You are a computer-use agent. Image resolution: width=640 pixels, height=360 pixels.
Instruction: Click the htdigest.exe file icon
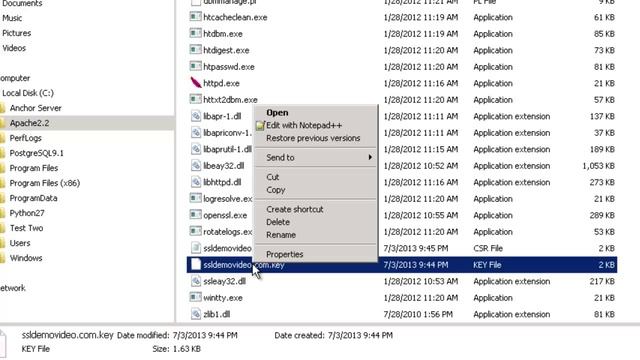coord(196,50)
